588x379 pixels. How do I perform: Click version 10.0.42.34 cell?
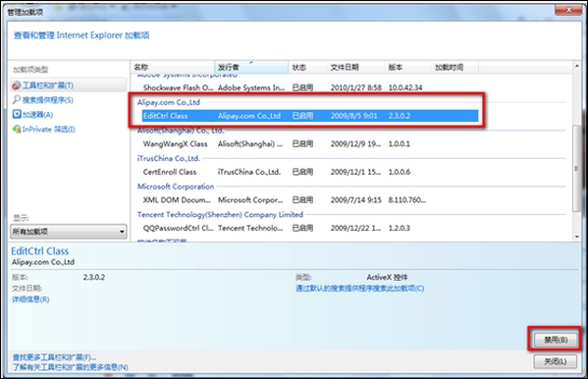click(405, 87)
